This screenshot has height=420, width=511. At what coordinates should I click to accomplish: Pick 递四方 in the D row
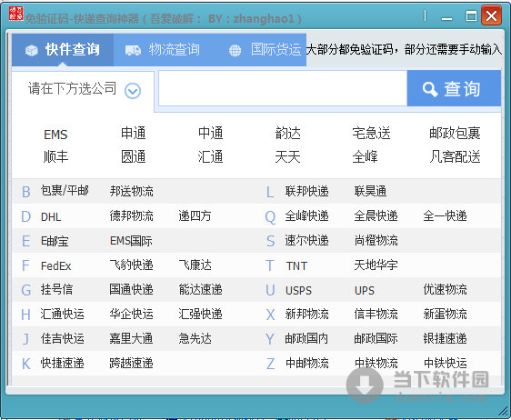195,215
